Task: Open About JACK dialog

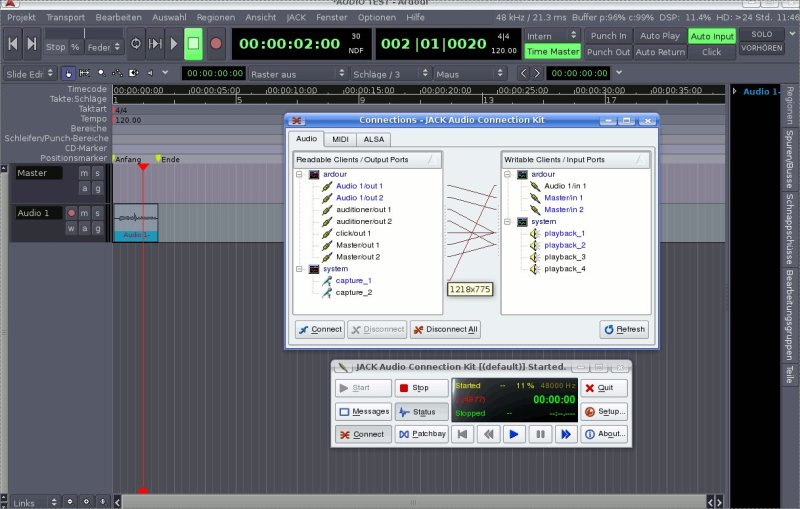Action: [x=604, y=434]
